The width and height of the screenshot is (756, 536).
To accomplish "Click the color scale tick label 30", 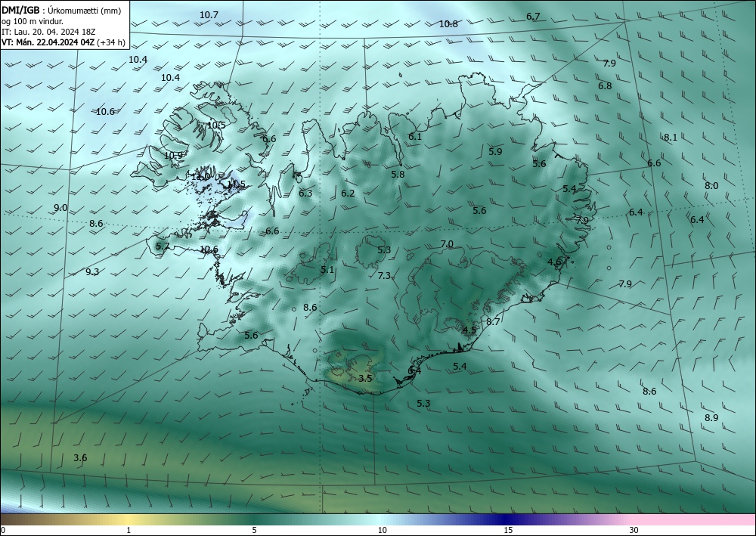I will [634, 531].
